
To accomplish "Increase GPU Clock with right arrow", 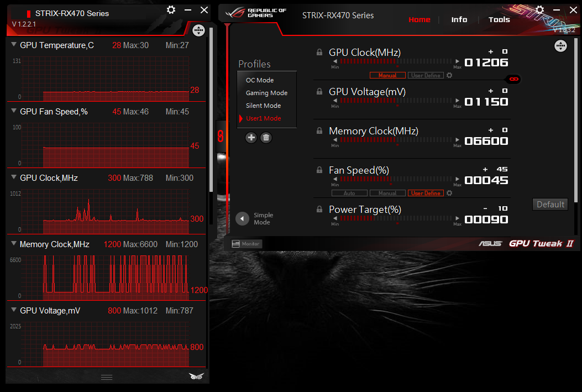I will click(457, 61).
